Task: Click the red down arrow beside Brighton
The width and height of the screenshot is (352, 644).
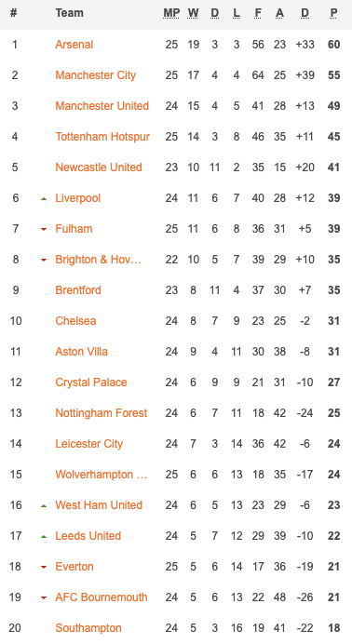Action: click(44, 260)
